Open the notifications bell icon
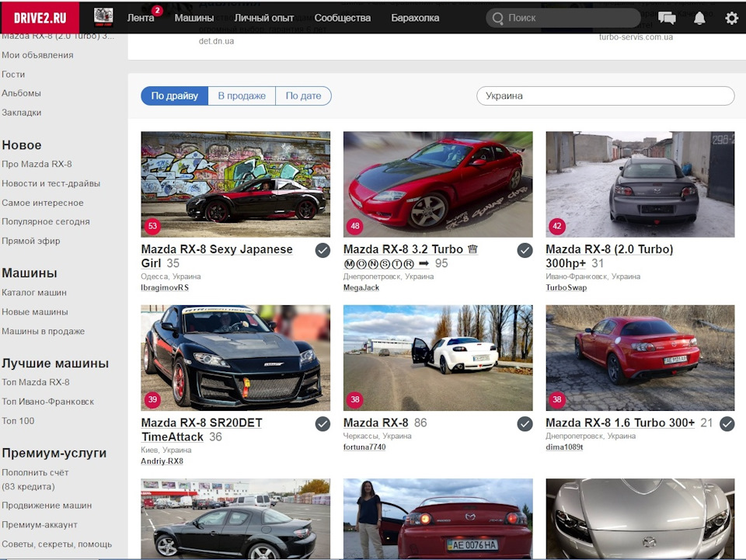Image resolution: width=746 pixels, height=560 pixels. click(x=699, y=18)
